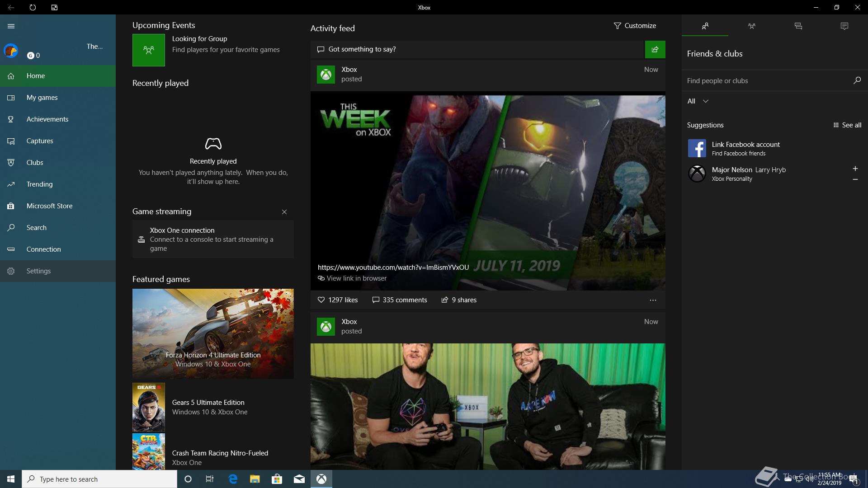This screenshot has width=868, height=488.
Task: Open Settings in the sidebar
Action: (x=58, y=271)
